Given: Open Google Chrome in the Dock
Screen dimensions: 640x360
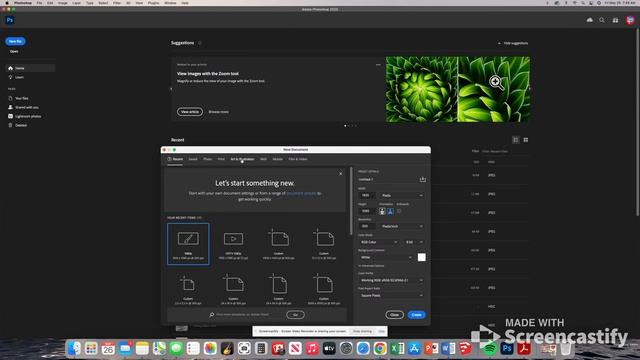Looking at the screenshot, I should pyautogui.click(x=380, y=348).
